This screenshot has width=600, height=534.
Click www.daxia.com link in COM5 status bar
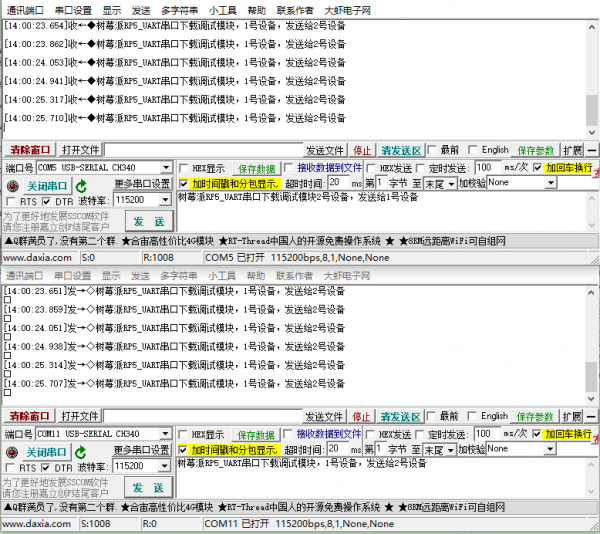coord(37,258)
